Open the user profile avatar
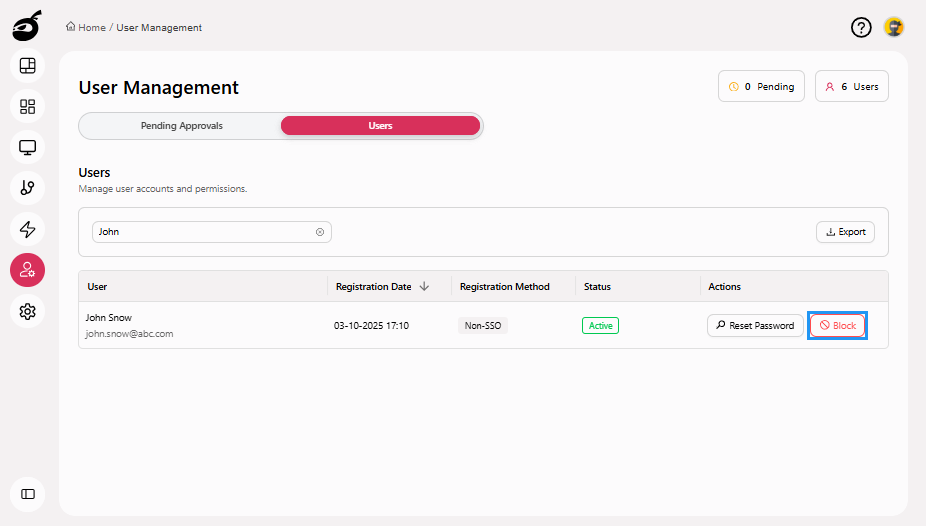 click(894, 27)
